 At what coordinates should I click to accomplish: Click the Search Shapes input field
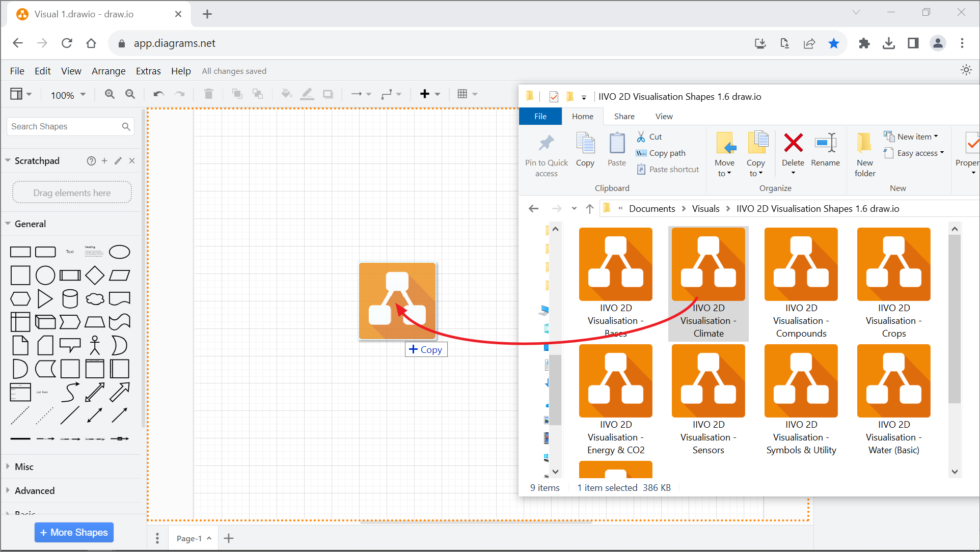click(x=70, y=126)
